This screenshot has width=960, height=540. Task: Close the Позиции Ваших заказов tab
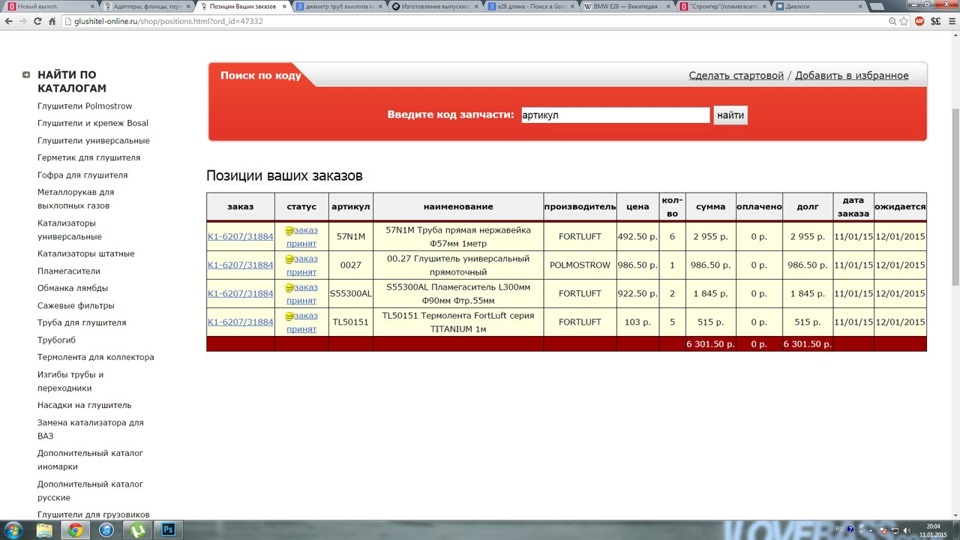pyautogui.click(x=284, y=6)
